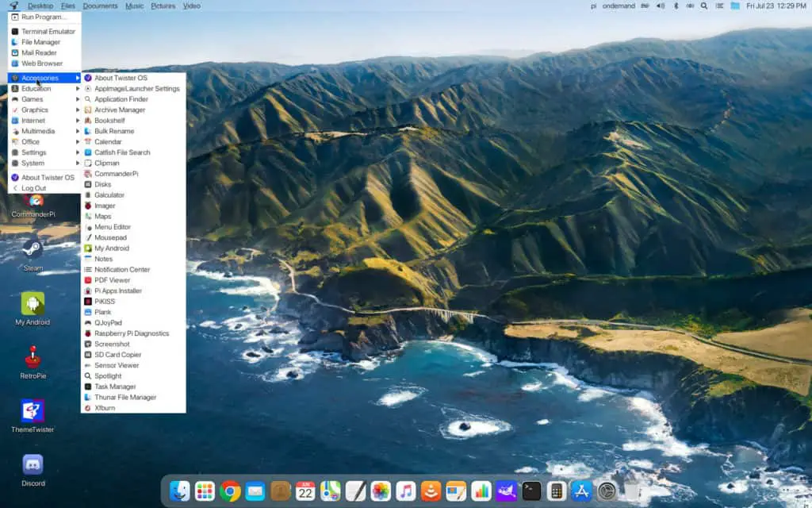Select Terminal Emulator in the main menu
The width and height of the screenshot is (812, 508).
[44, 31]
